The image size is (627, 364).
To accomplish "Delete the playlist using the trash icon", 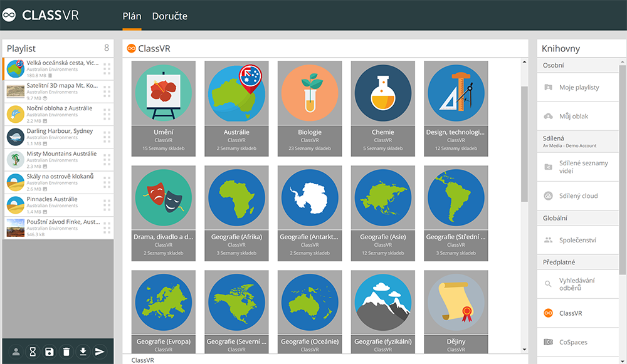I will 66,351.
